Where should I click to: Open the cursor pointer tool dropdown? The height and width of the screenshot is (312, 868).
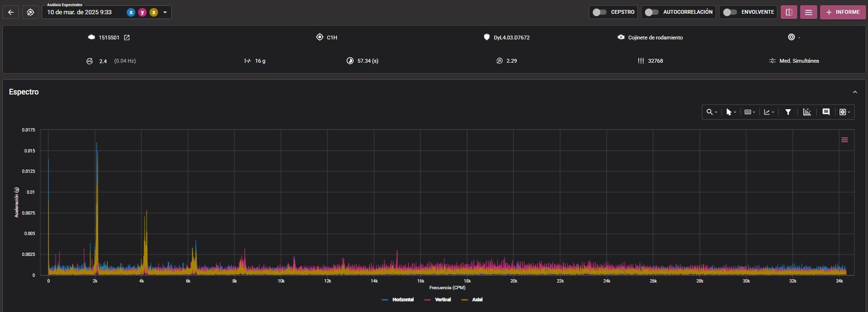[731, 112]
